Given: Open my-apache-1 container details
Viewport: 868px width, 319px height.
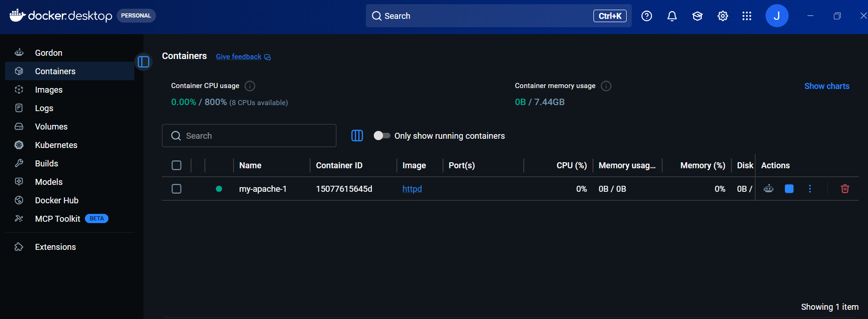Looking at the screenshot, I should pos(263,189).
